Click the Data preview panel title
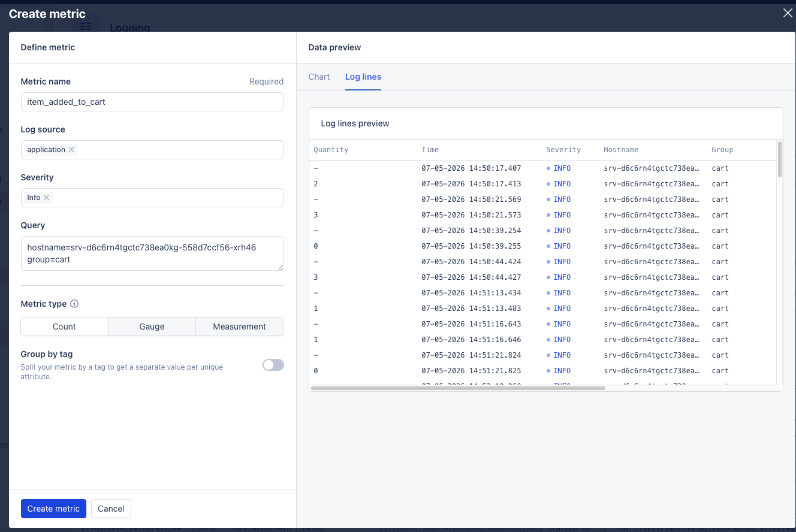The image size is (796, 532). (x=334, y=47)
